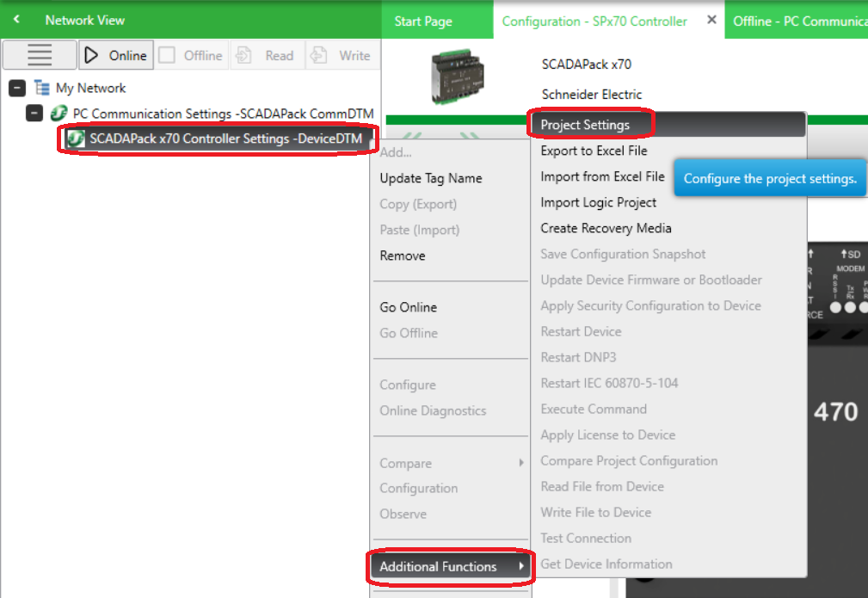Click Configure context menu item
The width and height of the screenshot is (868, 598).
tap(451, 385)
